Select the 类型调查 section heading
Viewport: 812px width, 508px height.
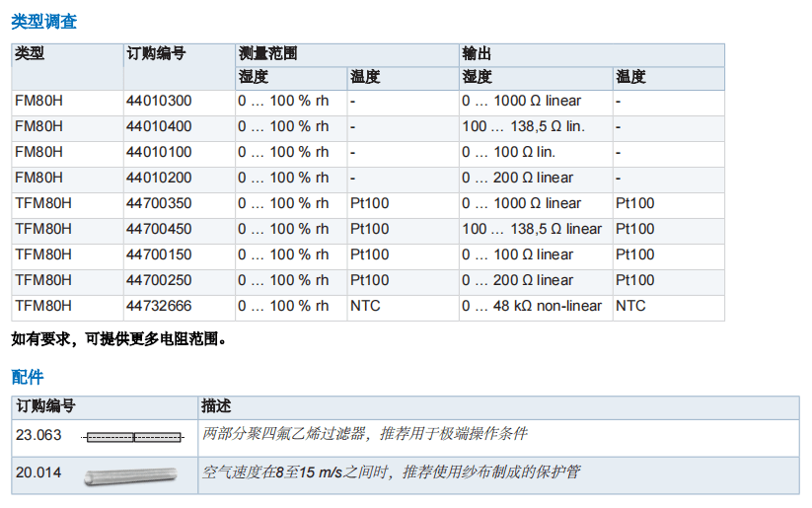(x=44, y=21)
